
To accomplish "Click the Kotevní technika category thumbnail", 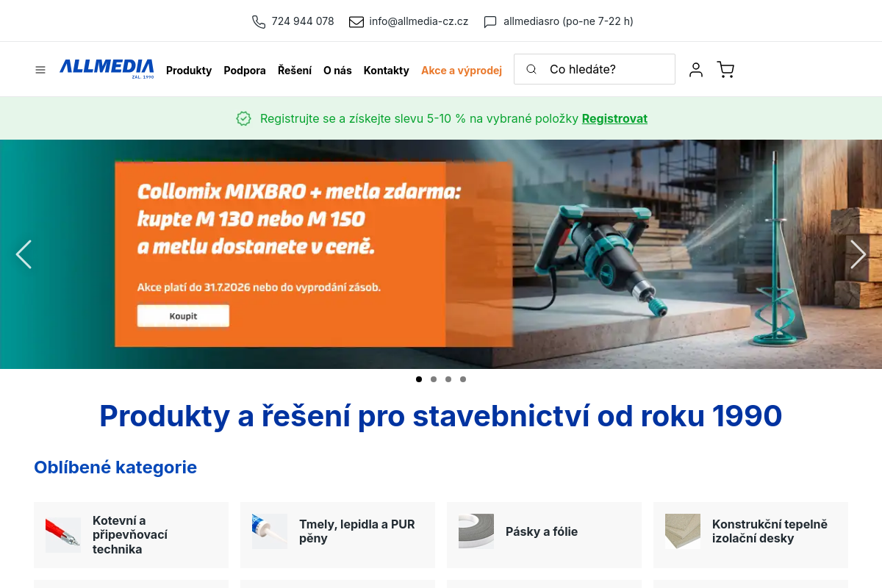I will pos(63,535).
